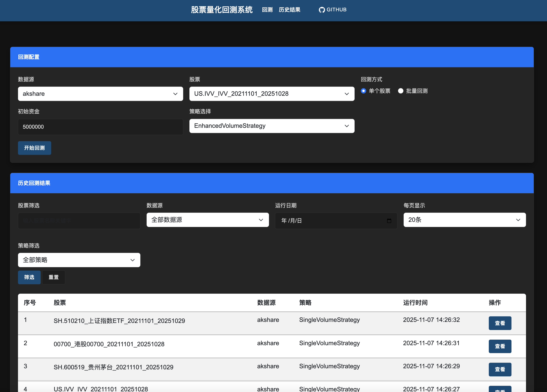This screenshot has height=392, width=547.
Task: View result for SH.510210 上证指数ETF row
Action: pyautogui.click(x=500, y=323)
